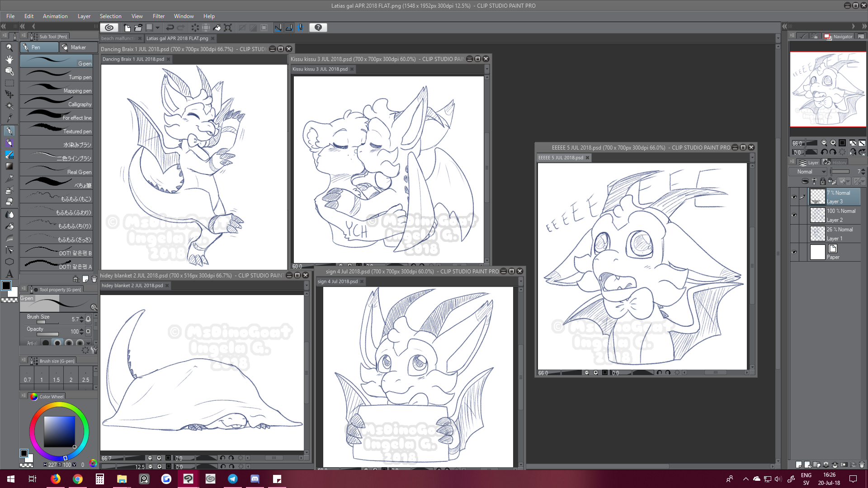Click the Text tool icon

[x=9, y=274]
